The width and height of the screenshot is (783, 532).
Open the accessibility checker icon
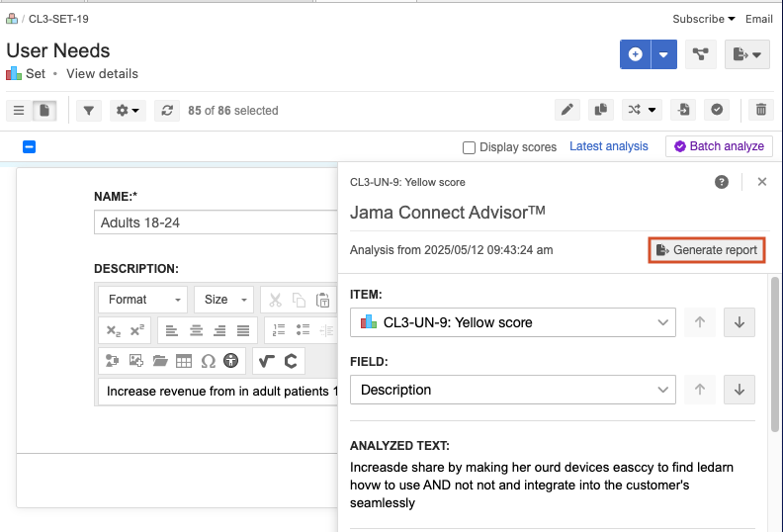tap(231, 361)
